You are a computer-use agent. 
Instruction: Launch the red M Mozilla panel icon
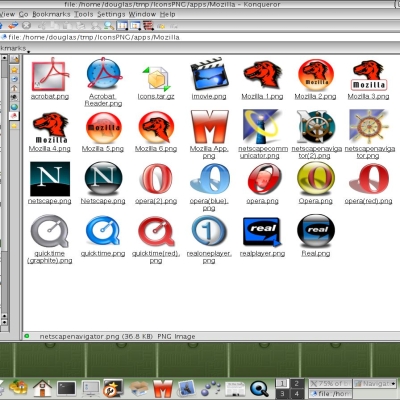coord(163,389)
